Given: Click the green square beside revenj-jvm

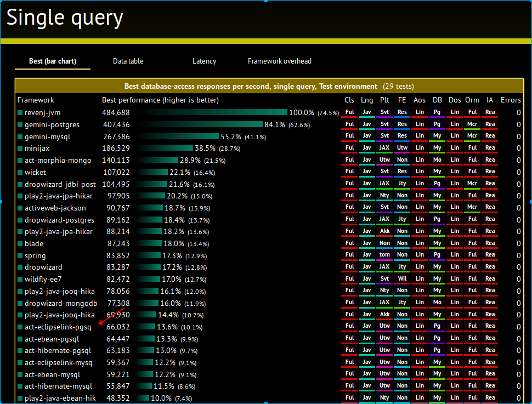Looking at the screenshot, I should click(20, 112).
